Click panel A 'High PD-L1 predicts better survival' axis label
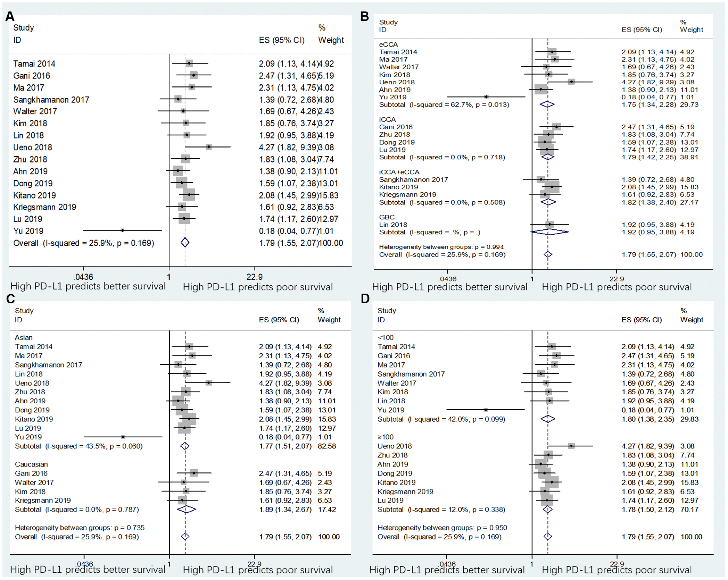Image resolution: width=728 pixels, height=580 pixels. (88, 286)
